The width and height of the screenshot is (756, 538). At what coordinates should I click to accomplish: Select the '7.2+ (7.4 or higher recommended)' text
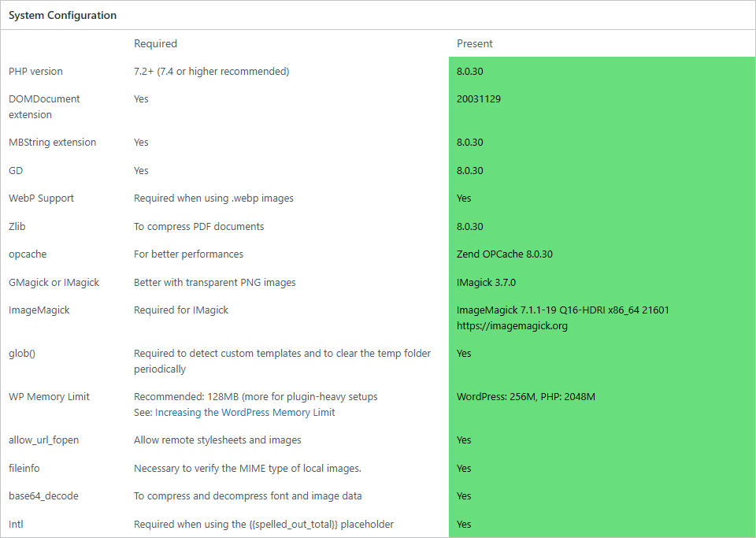coord(212,72)
